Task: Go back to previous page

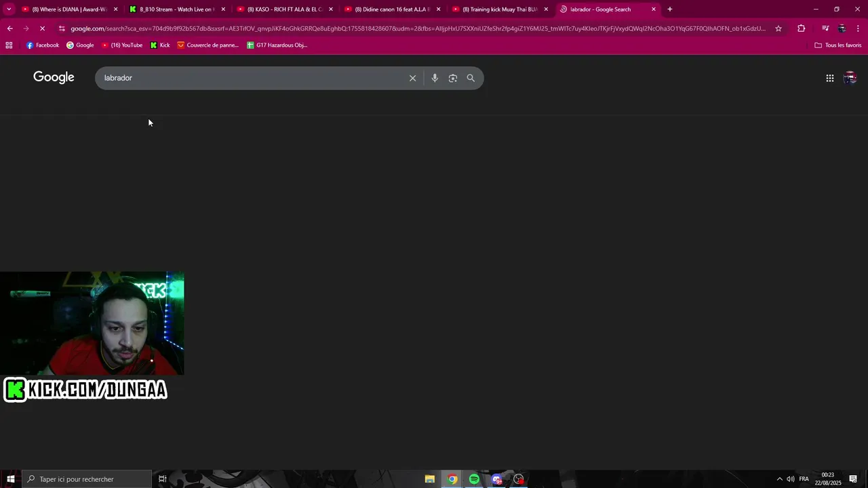Action: [x=9, y=28]
